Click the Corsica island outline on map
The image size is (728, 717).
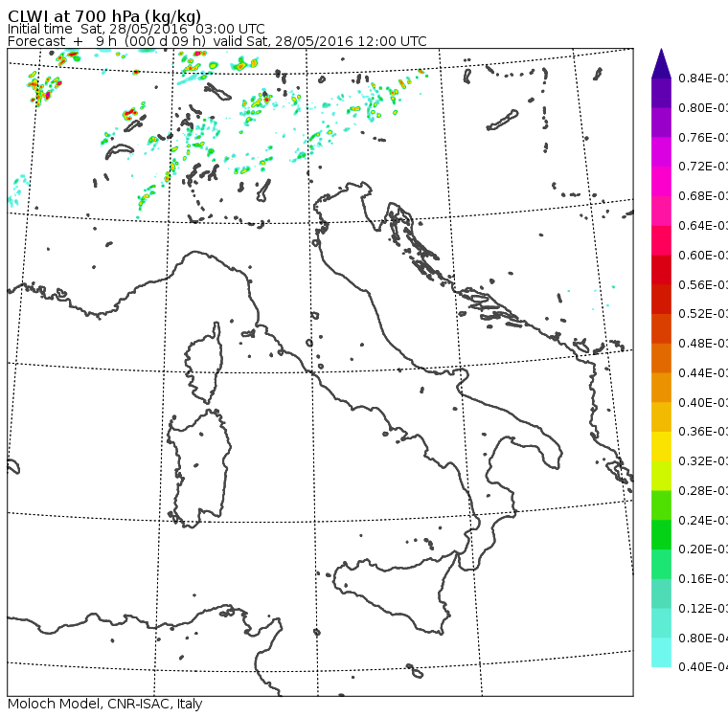[204, 365]
